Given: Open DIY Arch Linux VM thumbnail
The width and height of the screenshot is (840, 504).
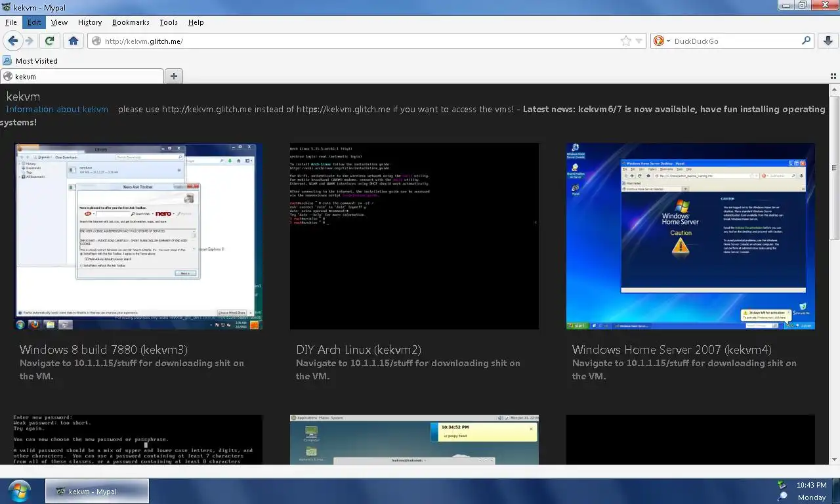Looking at the screenshot, I should [x=414, y=236].
